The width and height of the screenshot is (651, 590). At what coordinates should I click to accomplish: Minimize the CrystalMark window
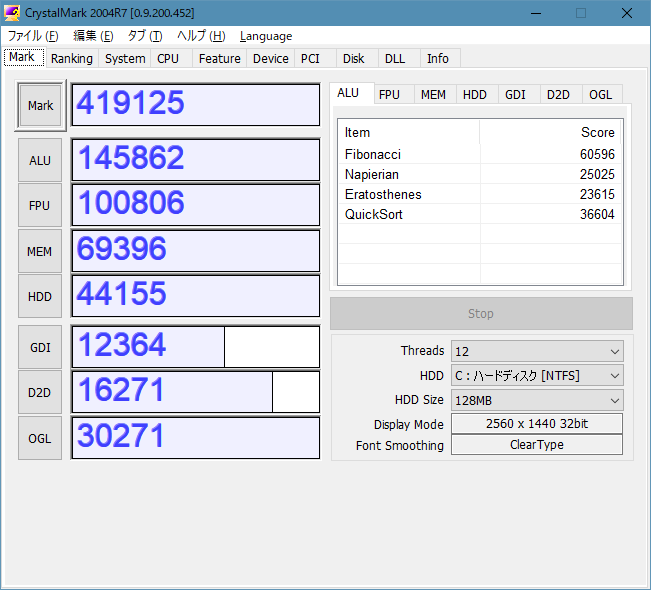click(536, 13)
